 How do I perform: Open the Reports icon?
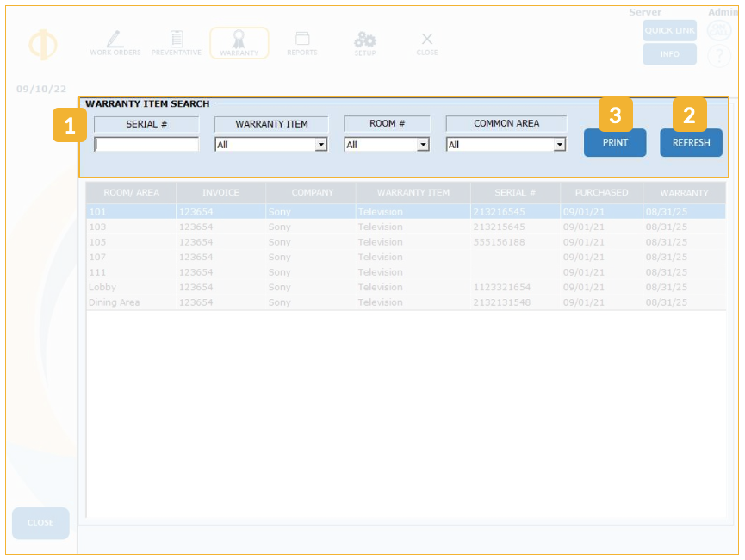click(x=301, y=40)
